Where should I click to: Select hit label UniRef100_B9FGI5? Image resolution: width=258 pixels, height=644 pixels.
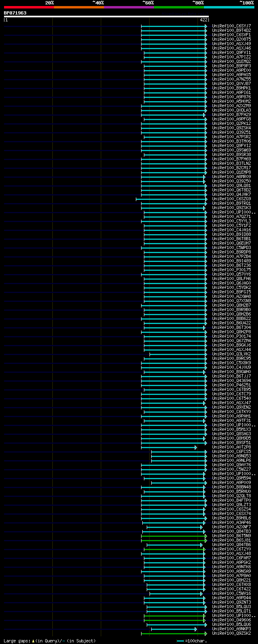[231, 292]
